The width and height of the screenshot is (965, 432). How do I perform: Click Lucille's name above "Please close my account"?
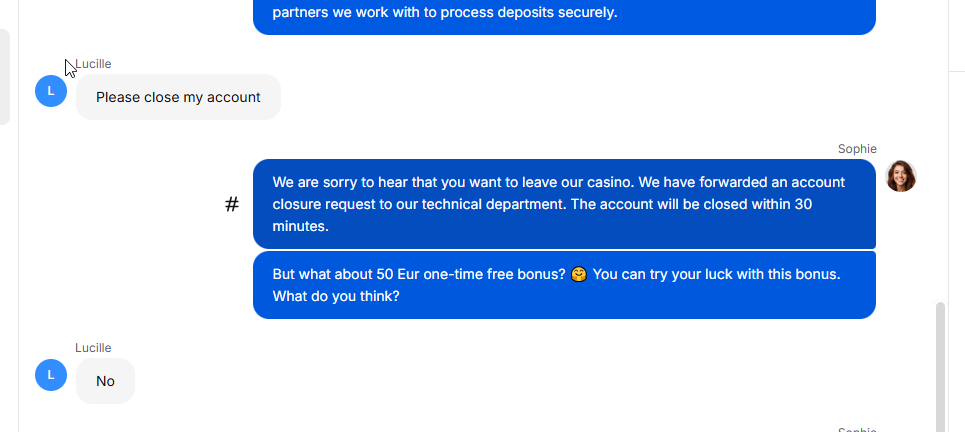94,64
